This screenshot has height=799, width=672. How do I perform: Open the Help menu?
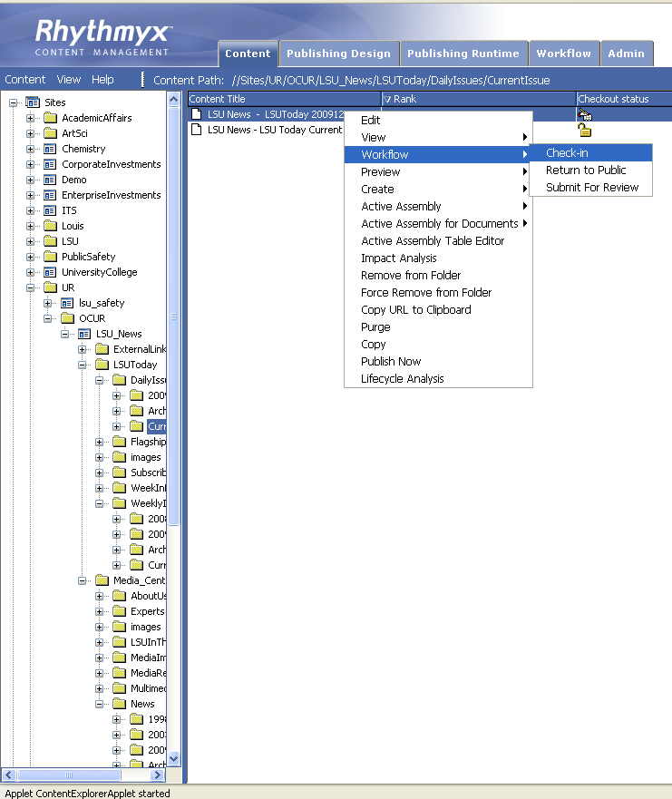[102, 80]
